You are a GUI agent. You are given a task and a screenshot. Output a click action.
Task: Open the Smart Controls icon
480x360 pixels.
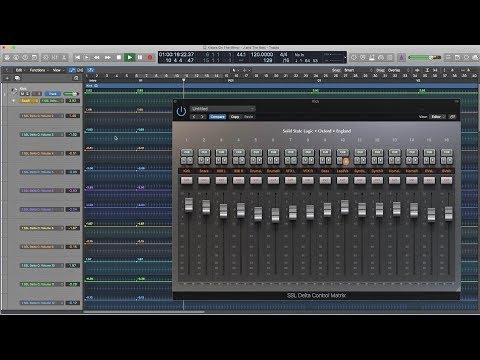[46, 57]
